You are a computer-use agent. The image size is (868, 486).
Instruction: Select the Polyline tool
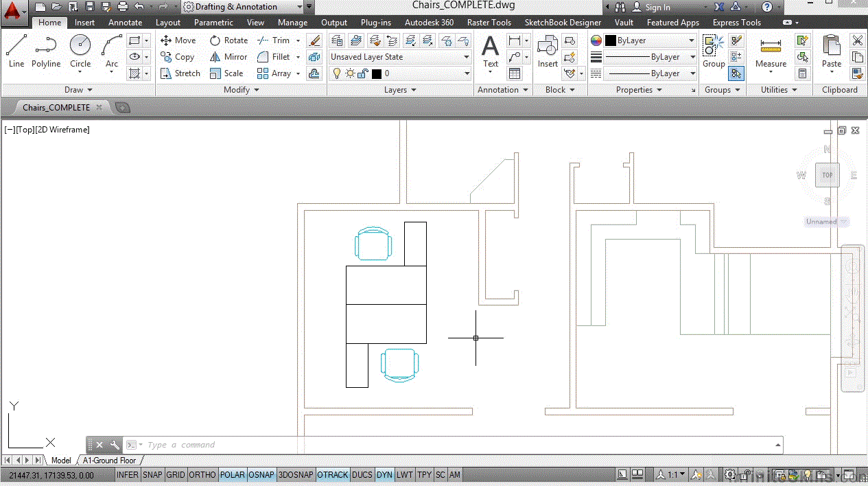point(46,51)
